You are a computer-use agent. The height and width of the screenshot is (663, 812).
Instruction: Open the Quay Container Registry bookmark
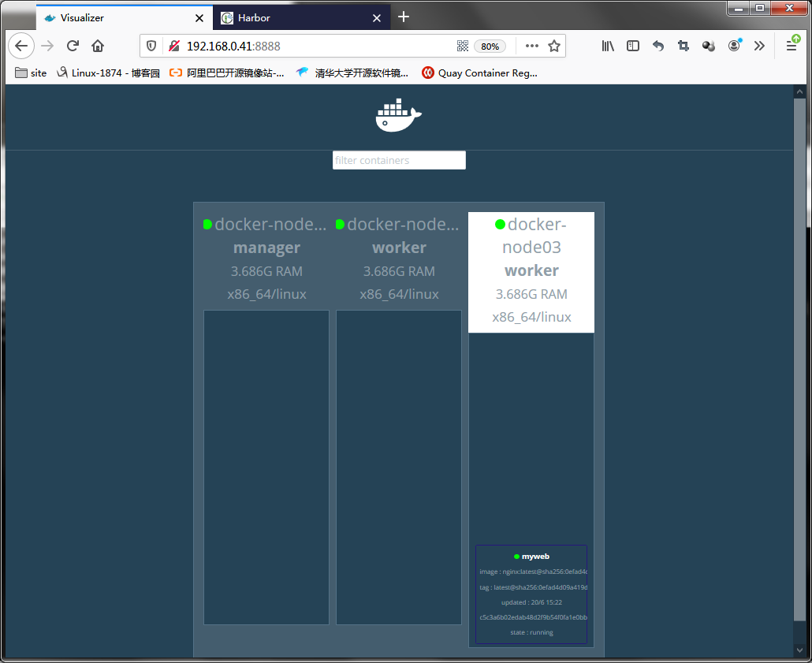[479, 73]
